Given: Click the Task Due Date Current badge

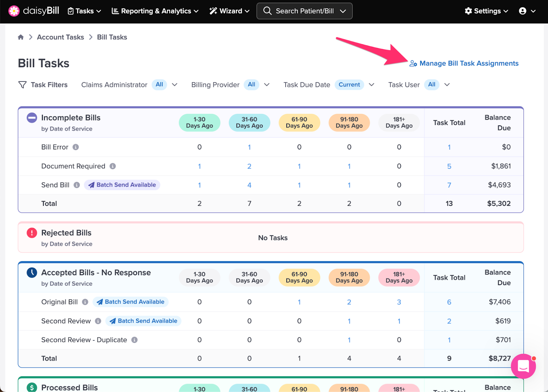Looking at the screenshot, I should point(349,85).
